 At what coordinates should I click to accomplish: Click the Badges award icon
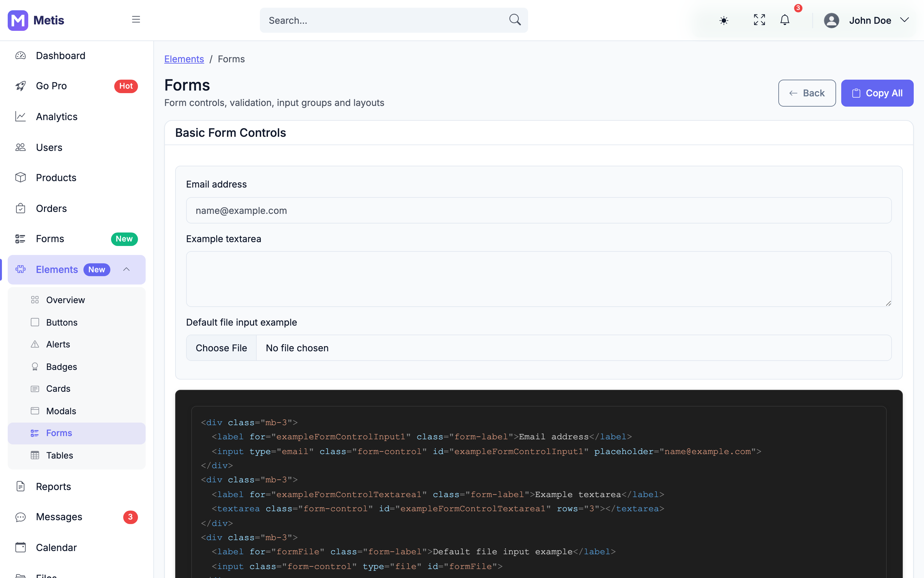coord(35,367)
